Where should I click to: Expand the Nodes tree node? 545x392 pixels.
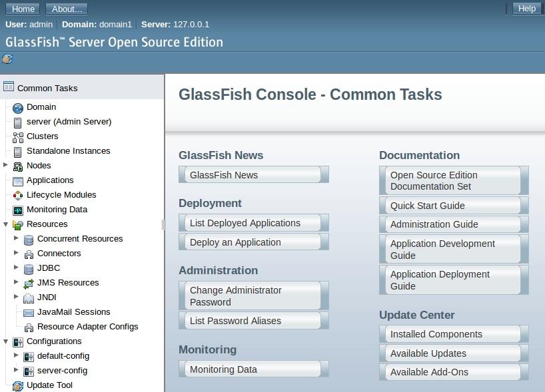(5, 164)
